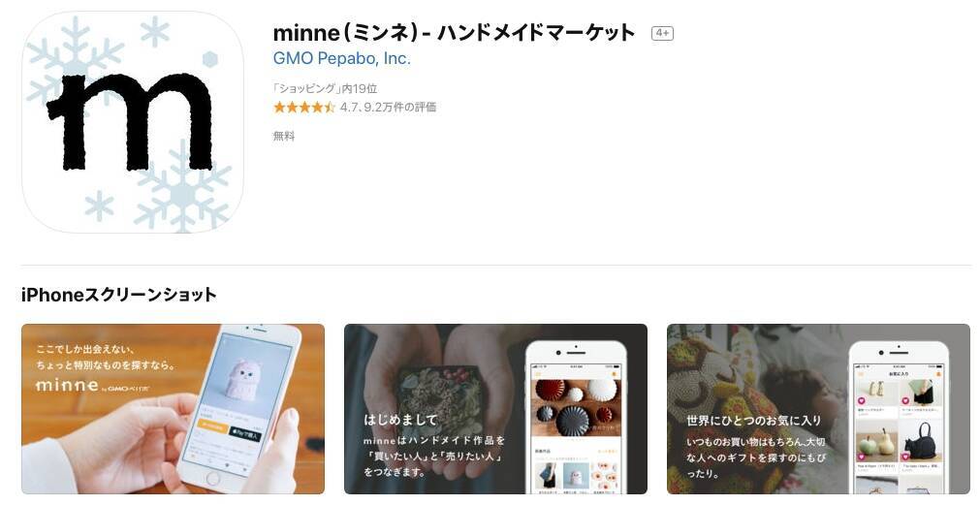This screenshot has width=980, height=505.
Task: Open the GMO Pepabo, Inc. developer link
Action: click(x=342, y=59)
